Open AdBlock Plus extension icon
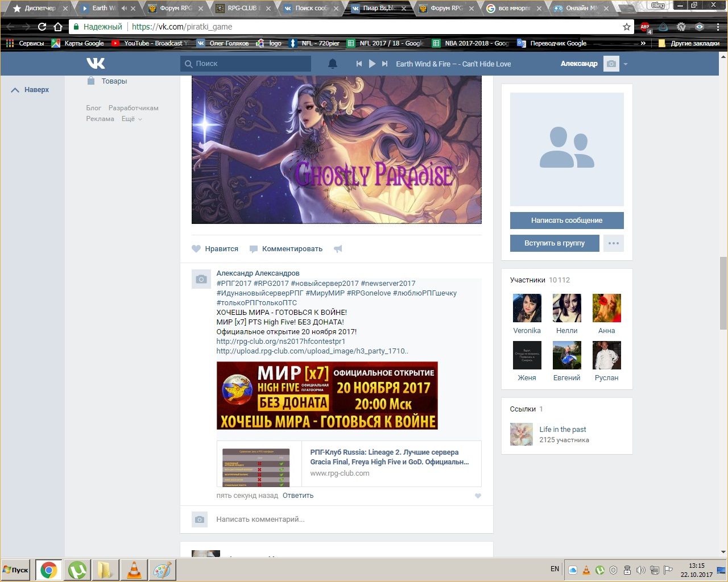The width and height of the screenshot is (728, 582). tap(645, 27)
